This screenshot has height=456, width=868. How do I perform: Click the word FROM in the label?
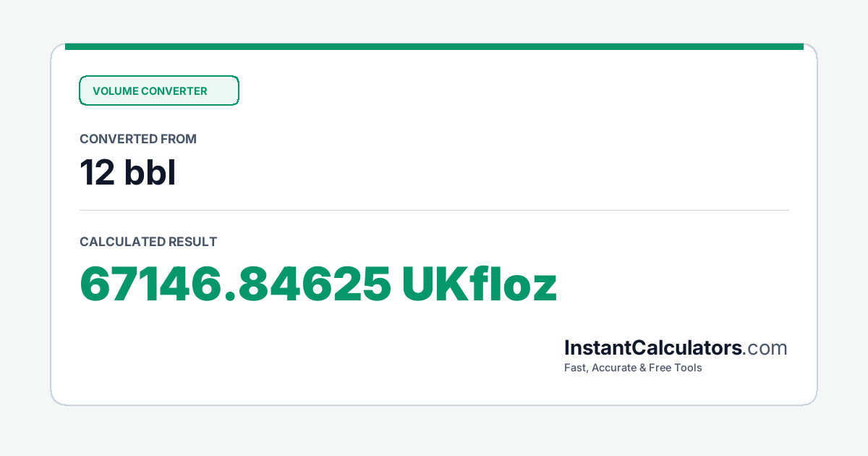(x=180, y=139)
